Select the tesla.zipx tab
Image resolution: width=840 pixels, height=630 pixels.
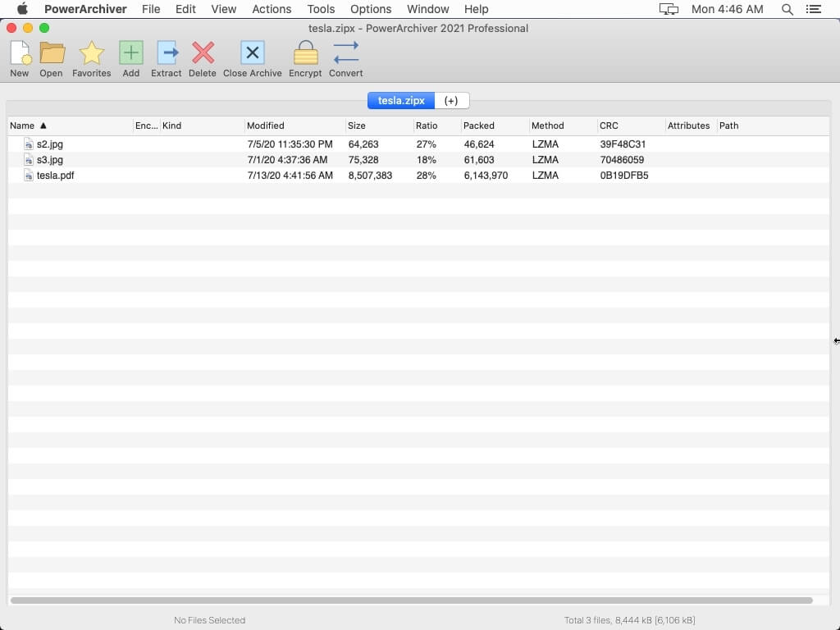[x=401, y=101]
